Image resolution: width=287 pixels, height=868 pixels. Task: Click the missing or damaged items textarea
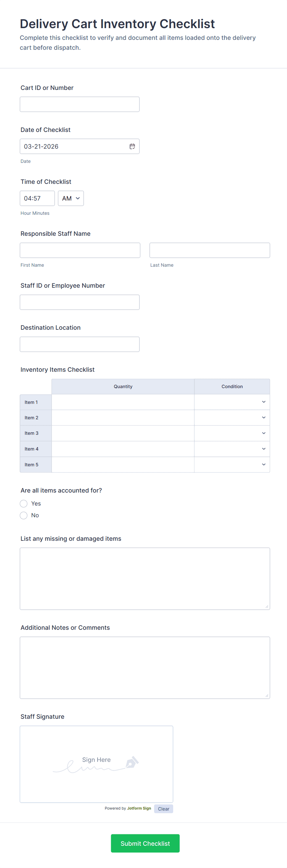[x=145, y=578]
